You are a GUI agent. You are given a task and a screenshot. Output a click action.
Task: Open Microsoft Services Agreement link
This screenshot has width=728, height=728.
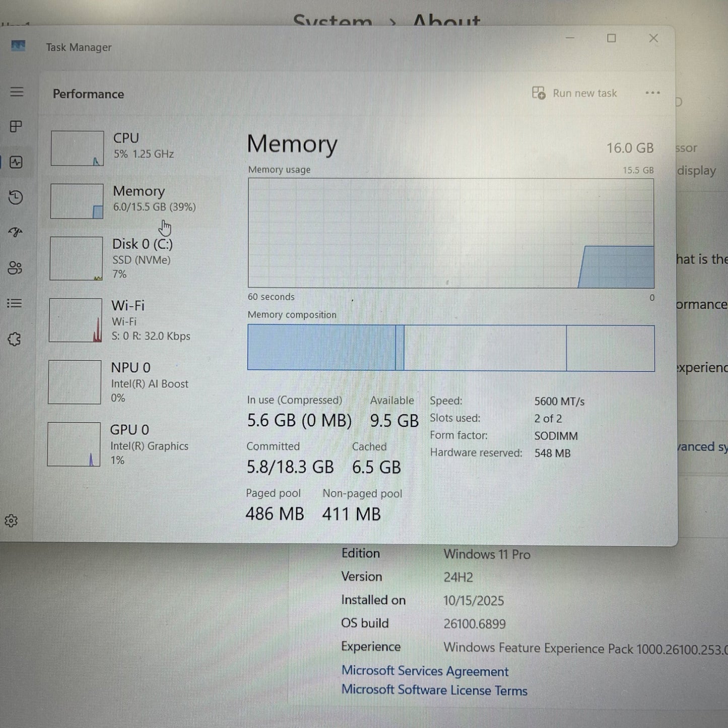pos(425,671)
